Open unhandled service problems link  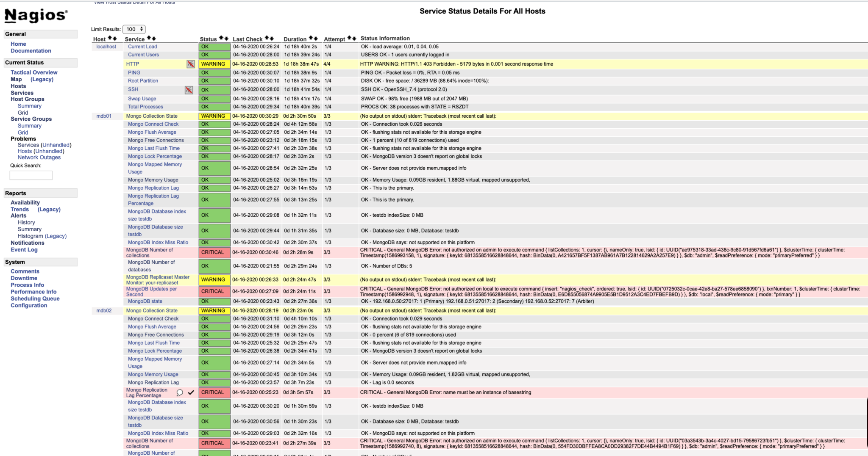click(56, 145)
